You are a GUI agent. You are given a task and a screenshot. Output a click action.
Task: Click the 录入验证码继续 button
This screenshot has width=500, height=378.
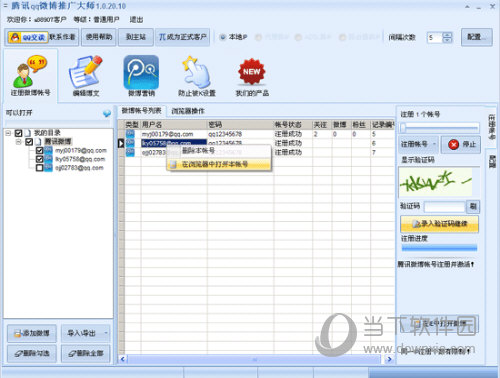coord(439,224)
